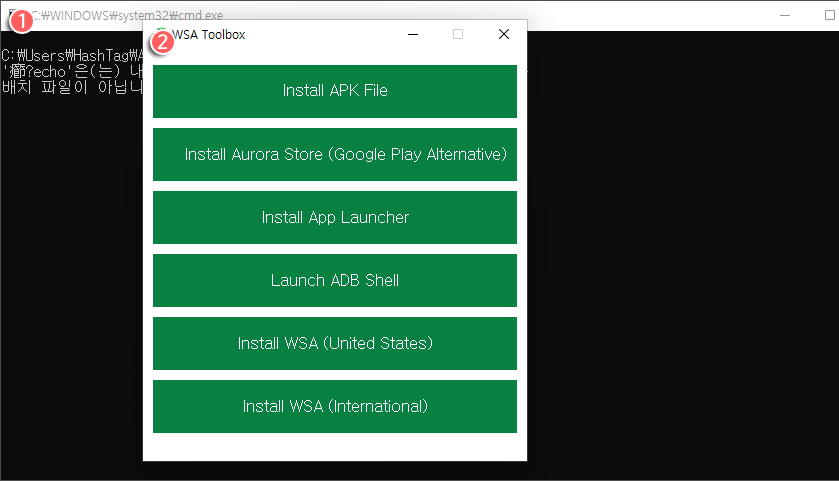Install Aurora Store (Google Play Alternative)

pos(334,154)
